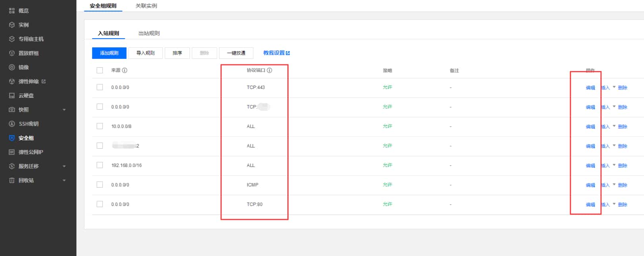The height and width of the screenshot is (256, 644).
Task: Open the SSH密钥 key icon in sidebar
Action: tap(12, 124)
